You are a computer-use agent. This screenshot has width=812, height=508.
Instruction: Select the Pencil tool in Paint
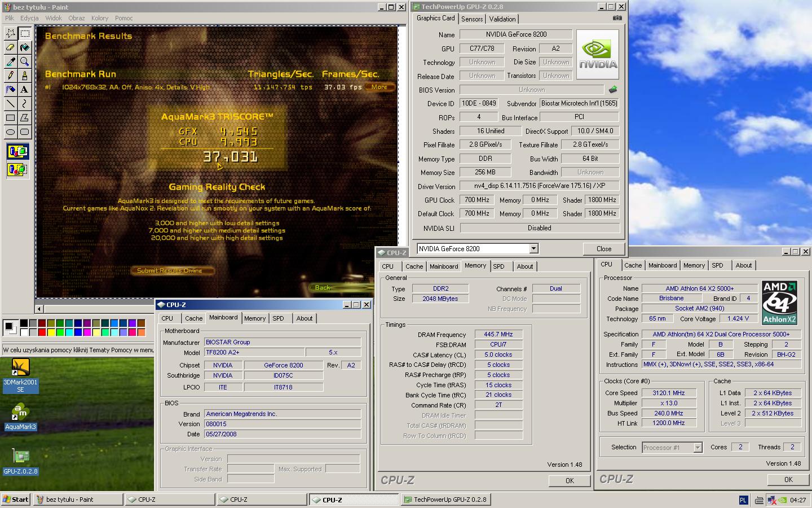click(10, 76)
